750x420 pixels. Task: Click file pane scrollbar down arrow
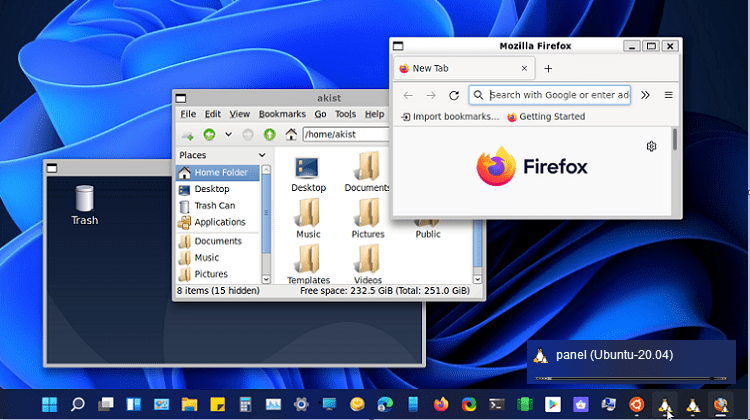click(477, 279)
